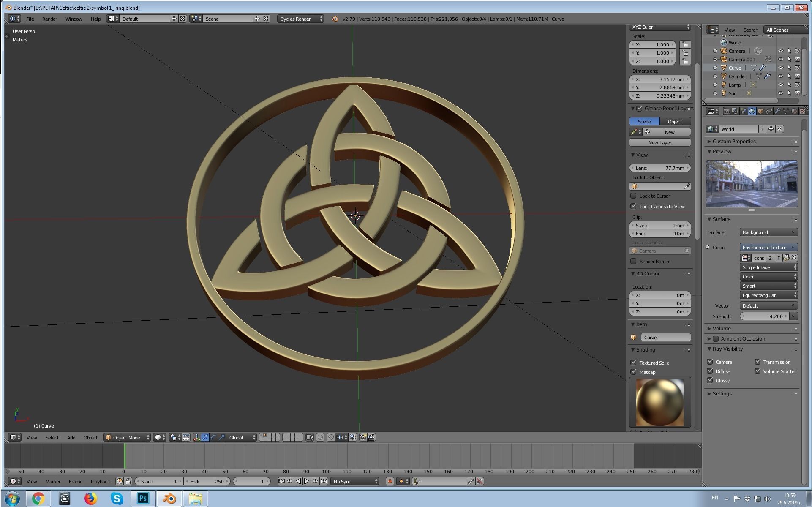Open the Texture properties tab (checker icon)
This screenshot has width=812, height=507.
(x=803, y=111)
